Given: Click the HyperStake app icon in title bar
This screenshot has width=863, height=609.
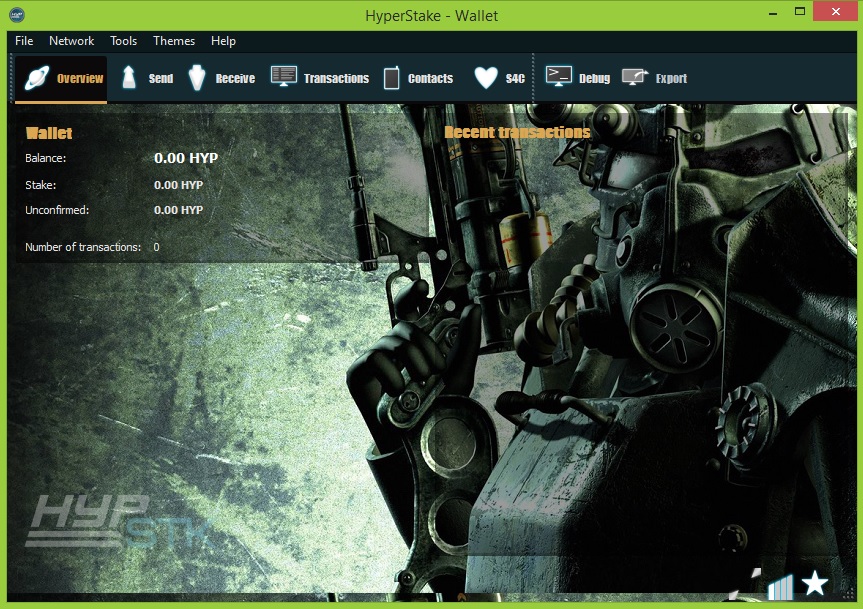Looking at the screenshot, I should (17, 14).
